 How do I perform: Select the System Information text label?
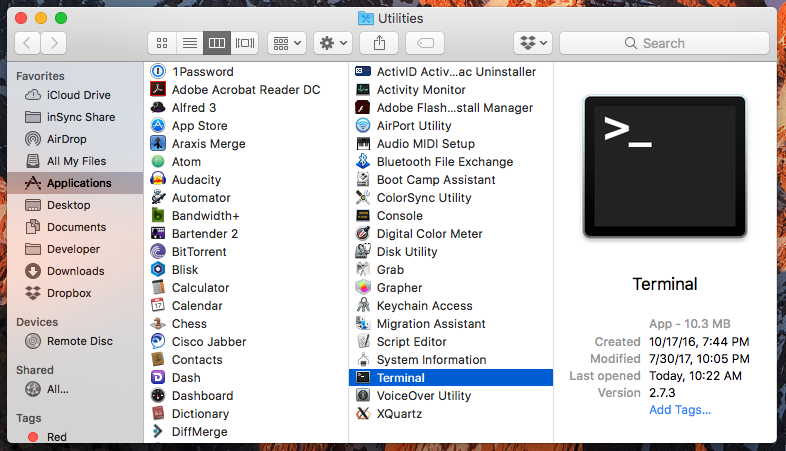[431, 359]
